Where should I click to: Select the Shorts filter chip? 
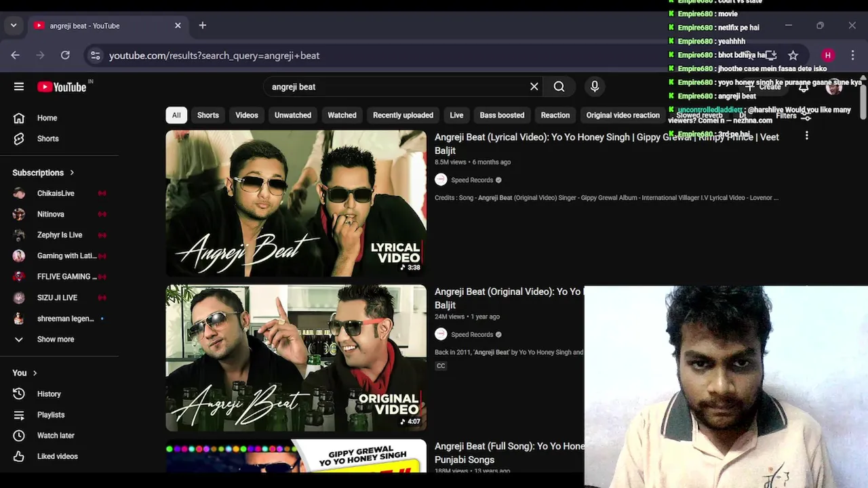(208, 115)
